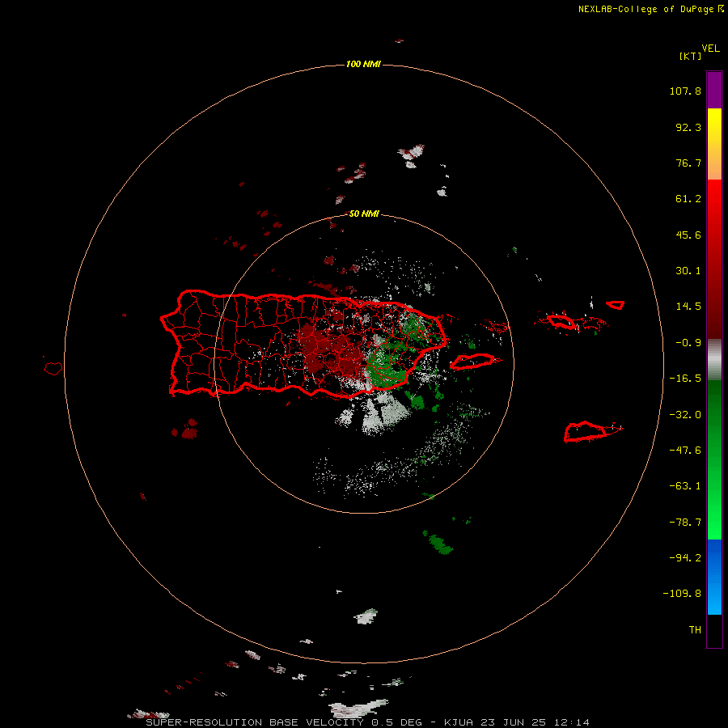The width and height of the screenshot is (728, 728).
Task: Click the -0.9 velocity scale value
Action: coord(688,343)
